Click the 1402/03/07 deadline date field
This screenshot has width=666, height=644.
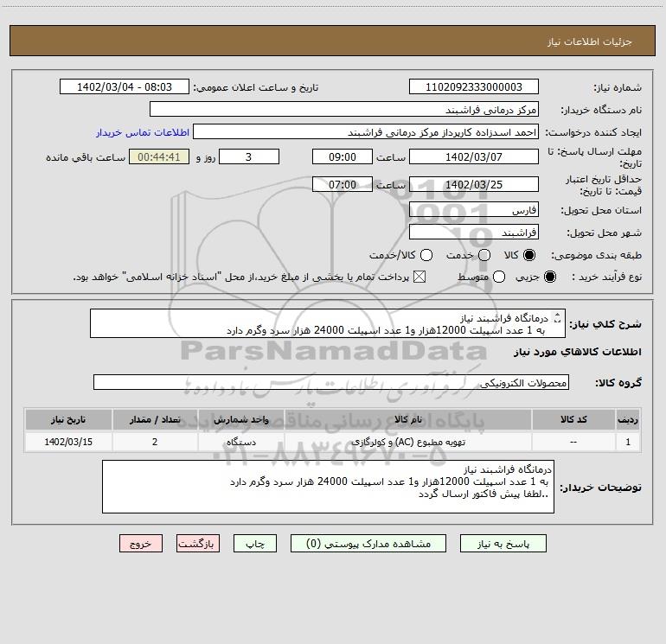click(474, 156)
